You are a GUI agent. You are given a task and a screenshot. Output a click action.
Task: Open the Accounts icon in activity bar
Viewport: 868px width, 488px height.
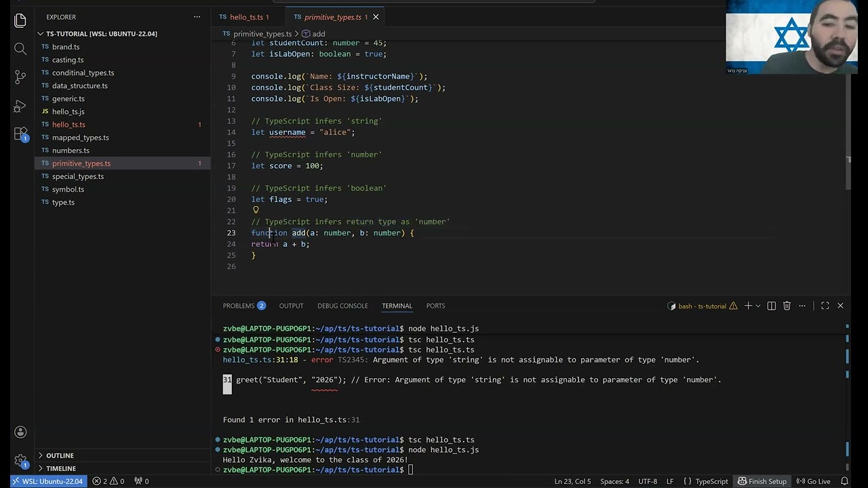pyautogui.click(x=20, y=432)
